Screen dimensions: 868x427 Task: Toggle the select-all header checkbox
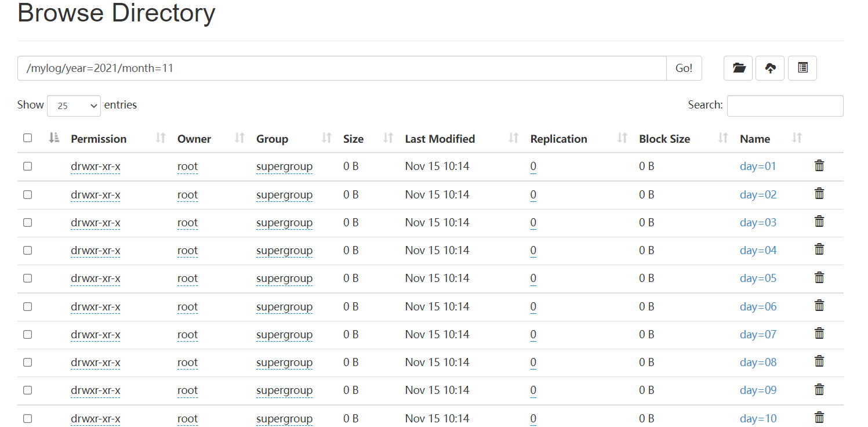(27, 138)
